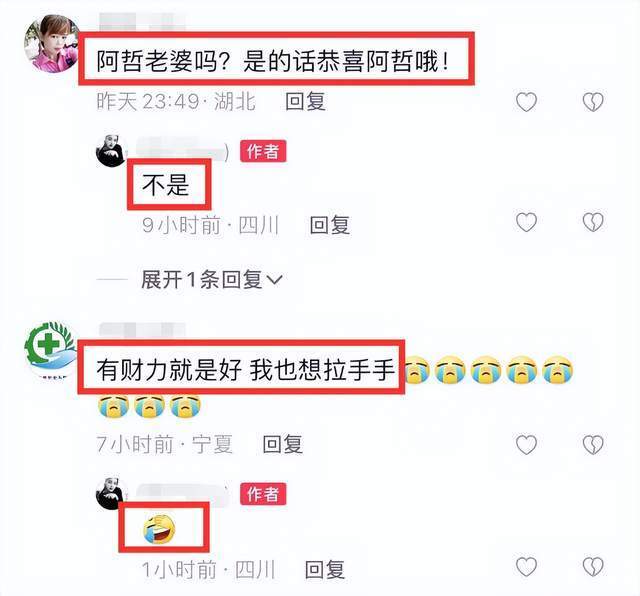Screen dimensions: 640x596
Task: Tap broken heart on the '不是' reply
Action: (593, 222)
